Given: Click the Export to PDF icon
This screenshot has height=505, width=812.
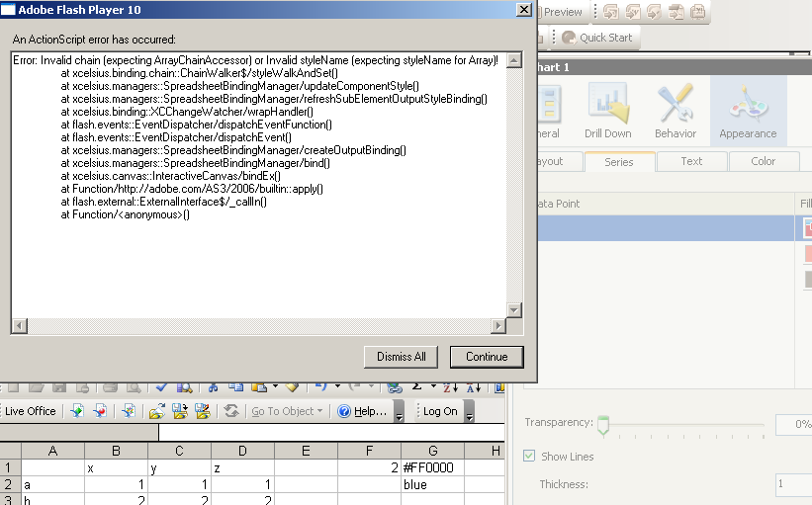Looking at the screenshot, I should (x=677, y=12).
